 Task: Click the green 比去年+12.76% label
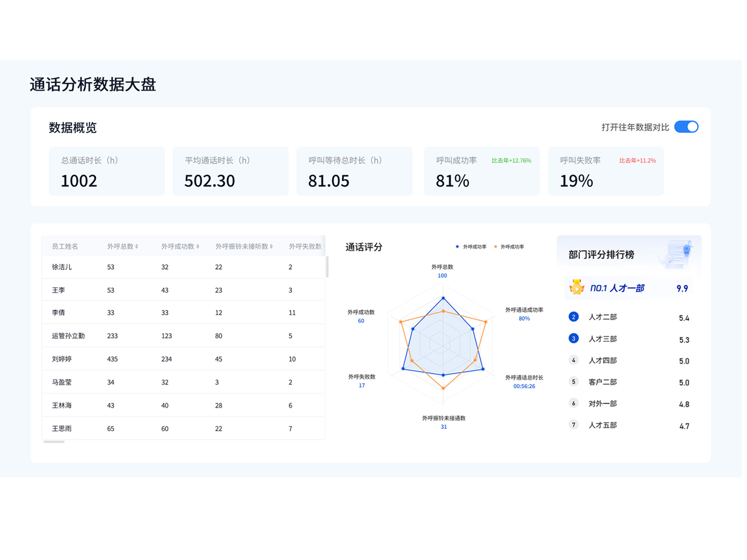click(511, 161)
